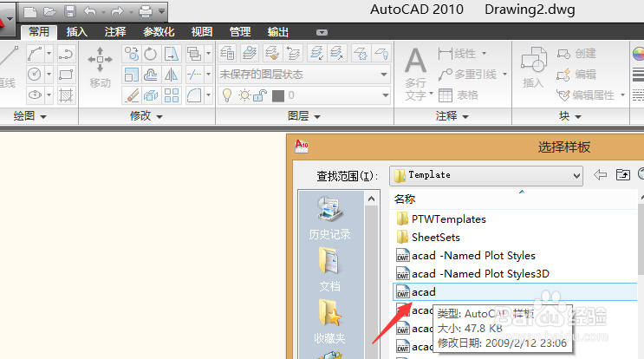
Task: Click layer 0 color swatch
Action: pyautogui.click(x=278, y=95)
